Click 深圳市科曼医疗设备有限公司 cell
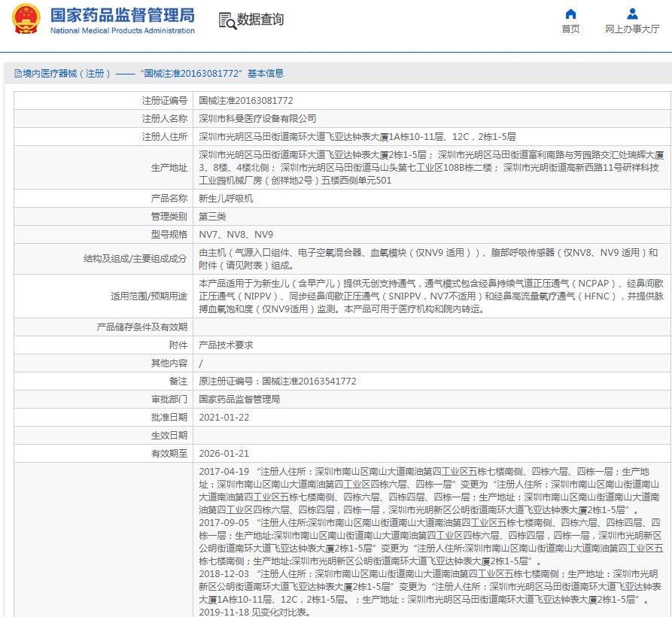Screen dimensions: 672x617 pyautogui.click(x=257, y=119)
